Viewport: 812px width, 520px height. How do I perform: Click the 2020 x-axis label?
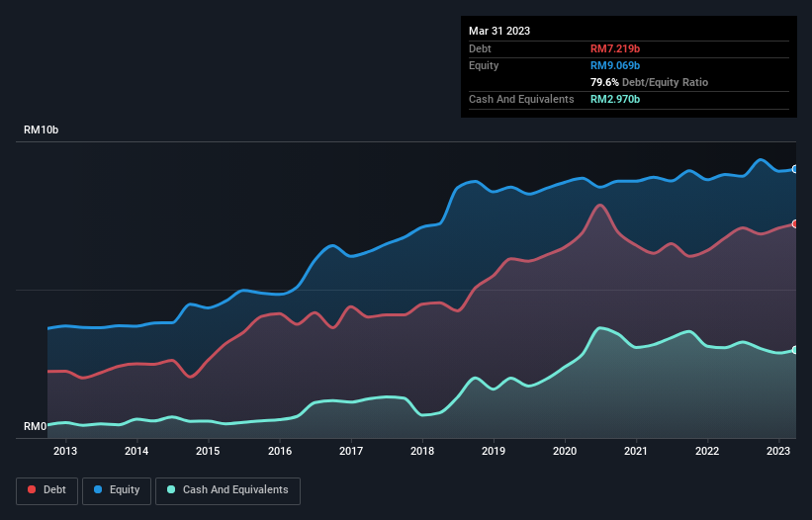565,451
